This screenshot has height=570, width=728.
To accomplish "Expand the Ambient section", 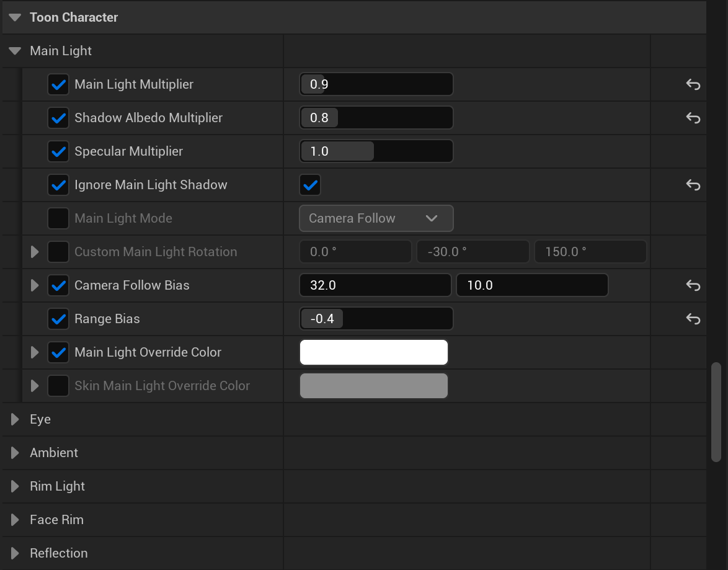I will [15, 453].
